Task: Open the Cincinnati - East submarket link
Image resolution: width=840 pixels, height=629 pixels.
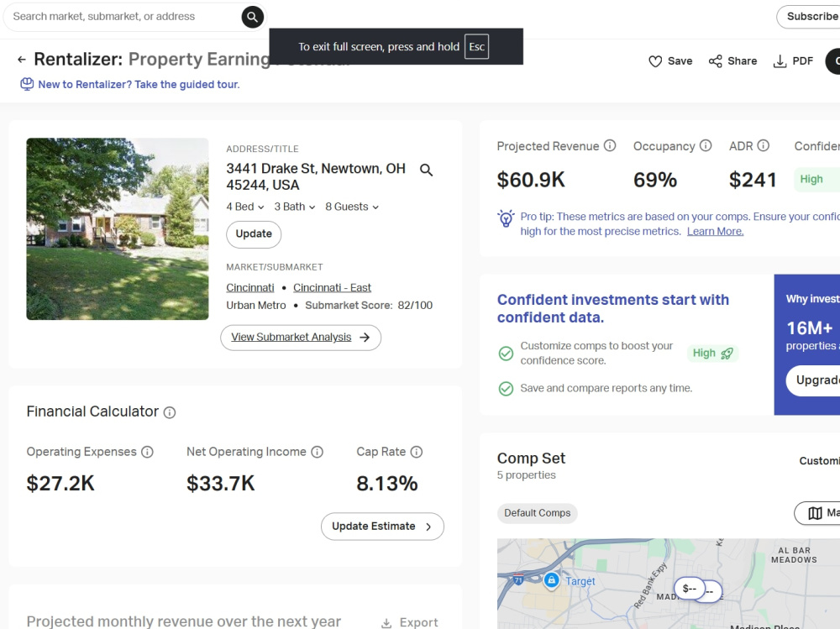Action: point(332,288)
